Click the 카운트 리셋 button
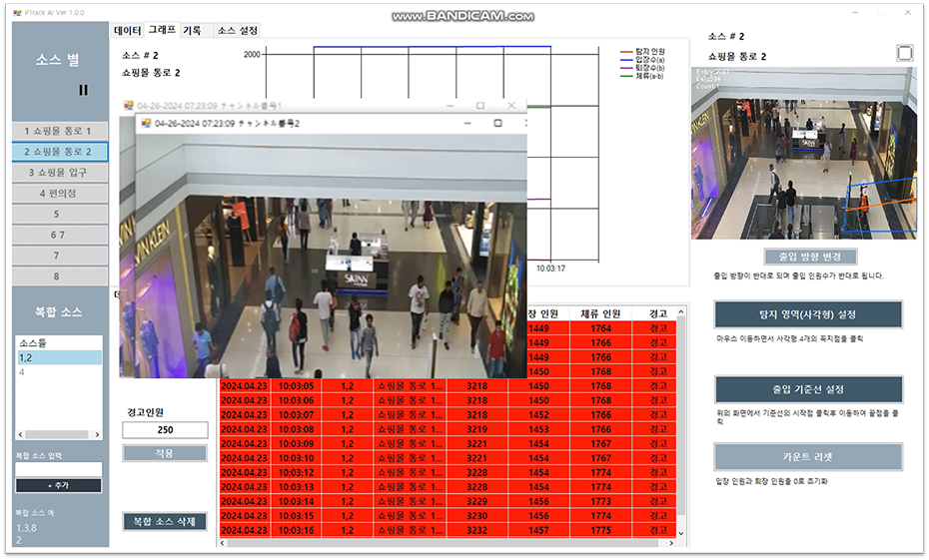929x560 pixels. [x=808, y=457]
